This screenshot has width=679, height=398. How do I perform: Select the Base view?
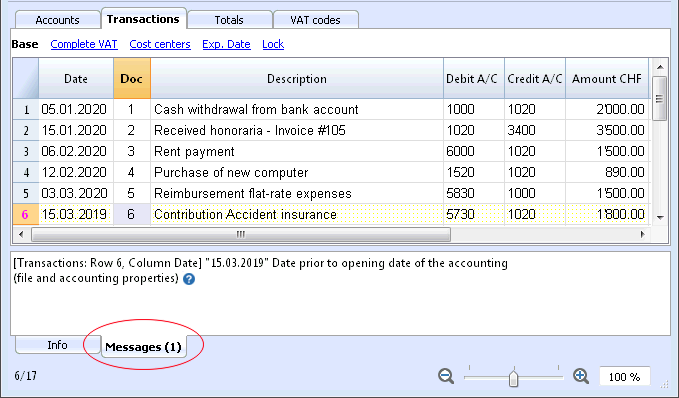[25, 44]
